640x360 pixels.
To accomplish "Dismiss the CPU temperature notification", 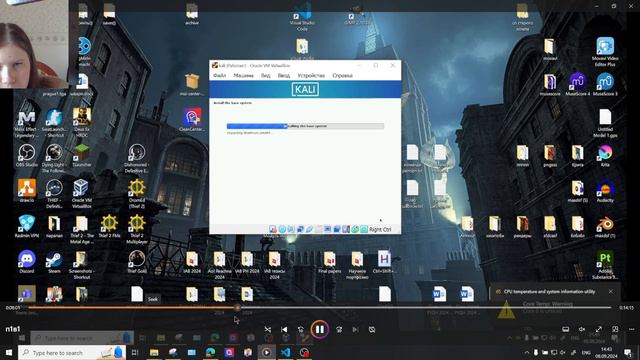I will 611,291.
